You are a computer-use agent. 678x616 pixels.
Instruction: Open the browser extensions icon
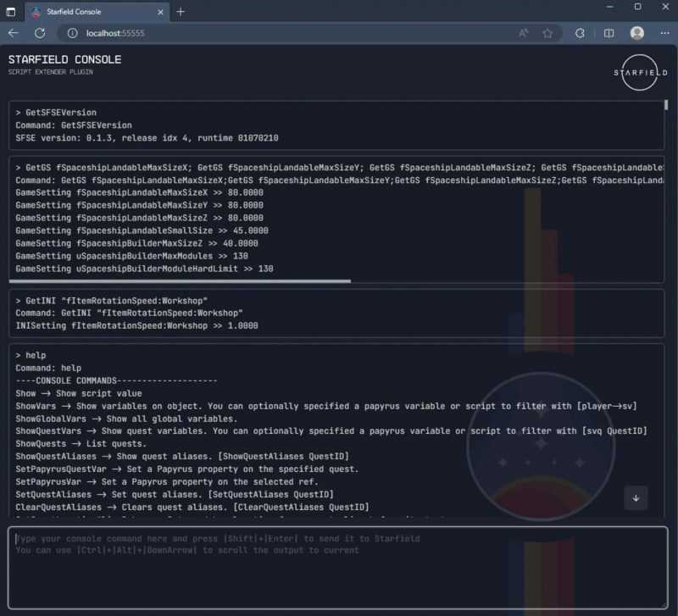pyautogui.click(x=580, y=33)
